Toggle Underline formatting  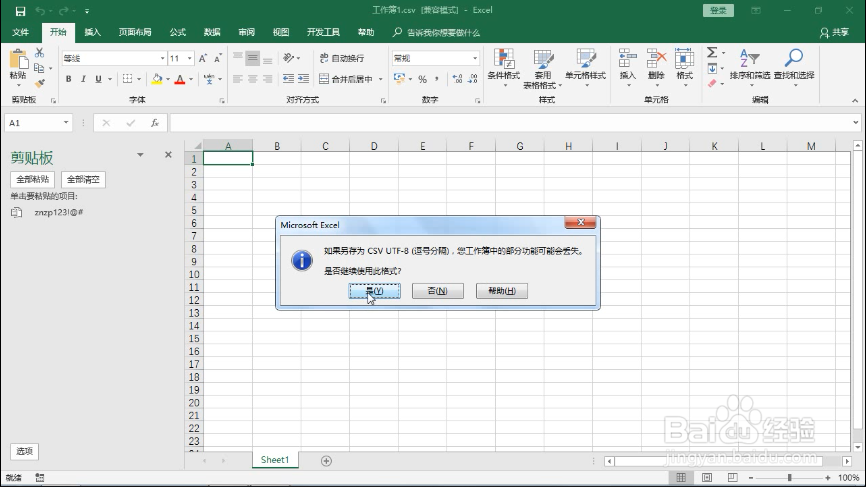(x=98, y=79)
